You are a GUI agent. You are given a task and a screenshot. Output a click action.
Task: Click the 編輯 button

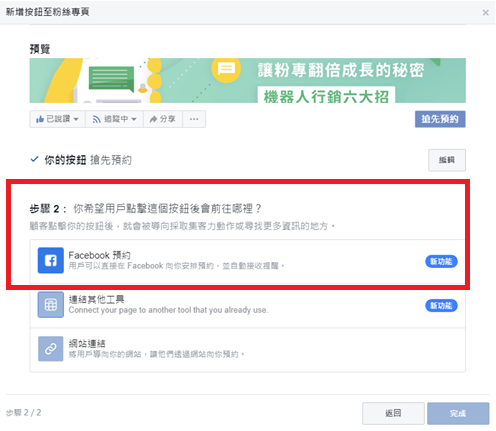pos(447,160)
